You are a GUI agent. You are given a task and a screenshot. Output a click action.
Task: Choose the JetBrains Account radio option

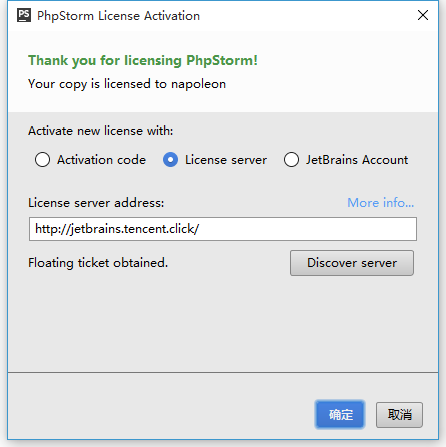click(291, 160)
